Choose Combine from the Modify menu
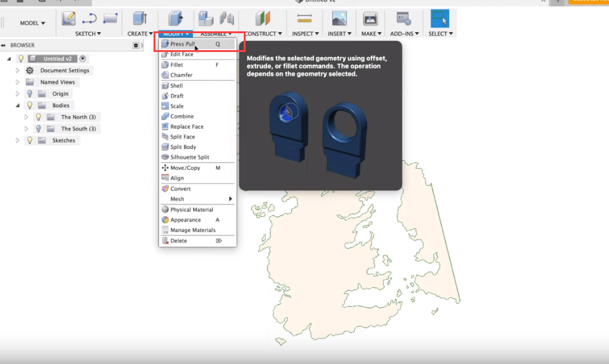Image resolution: width=609 pixels, height=364 pixels. (197, 116)
